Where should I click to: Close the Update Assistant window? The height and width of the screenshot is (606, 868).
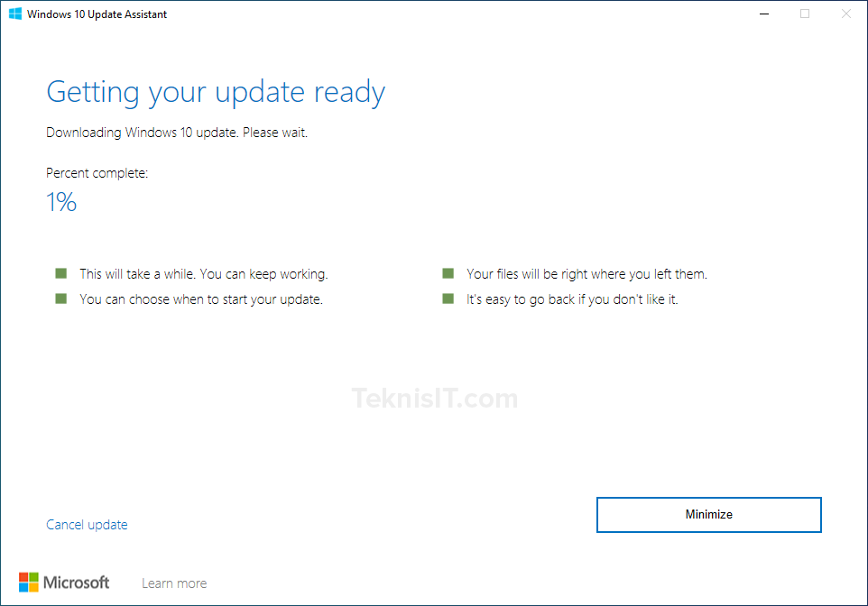pyautogui.click(x=846, y=14)
